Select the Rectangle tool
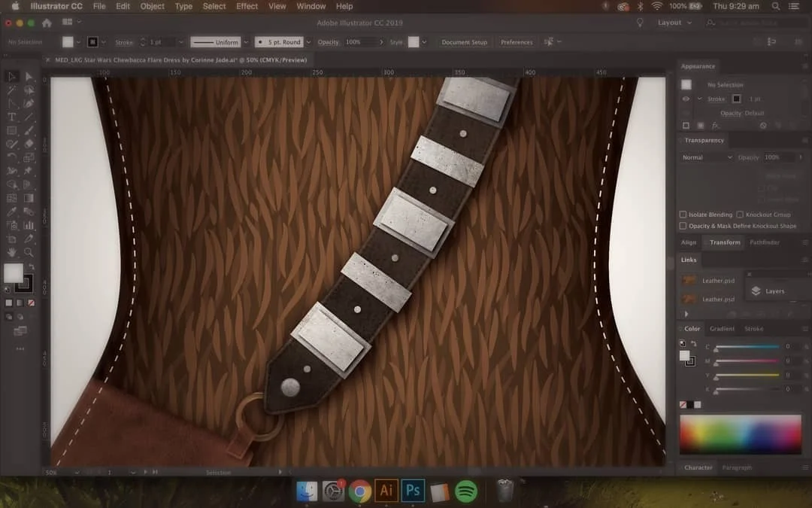The height and width of the screenshot is (508, 812). pyautogui.click(x=12, y=131)
